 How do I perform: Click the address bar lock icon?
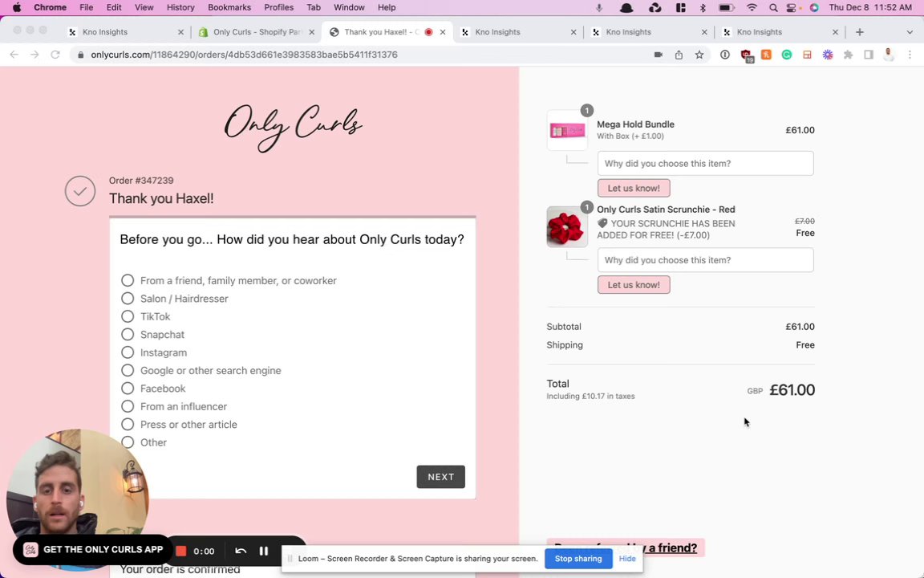click(81, 55)
